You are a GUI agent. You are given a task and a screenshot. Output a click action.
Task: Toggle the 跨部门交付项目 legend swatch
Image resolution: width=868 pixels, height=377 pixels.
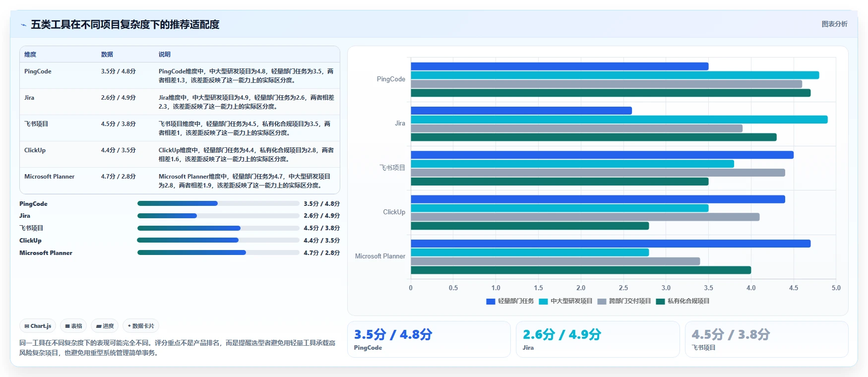coord(602,301)
